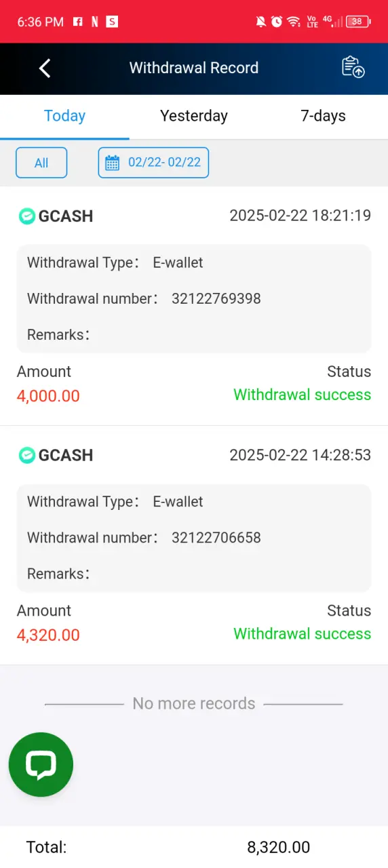388x868 pixels.
Task: Tap the muted notification bell in status bar
Action: pos(260,22)
